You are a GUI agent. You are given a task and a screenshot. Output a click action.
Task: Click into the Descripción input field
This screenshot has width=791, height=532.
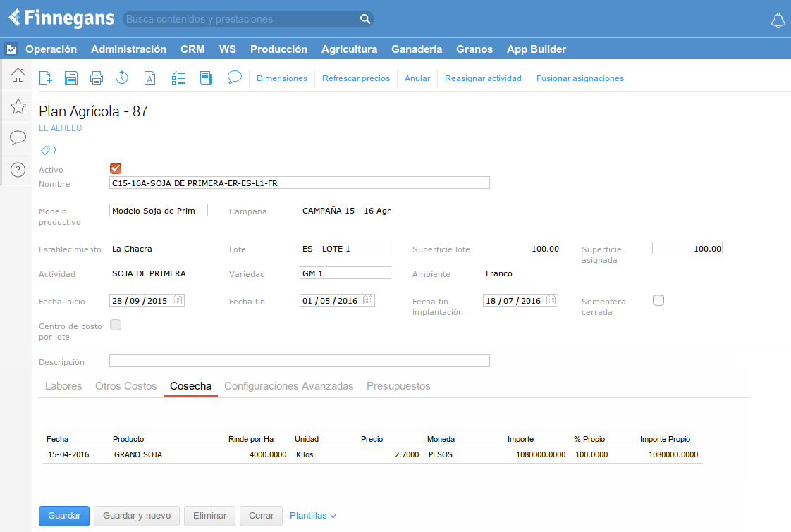coord(299,361)
